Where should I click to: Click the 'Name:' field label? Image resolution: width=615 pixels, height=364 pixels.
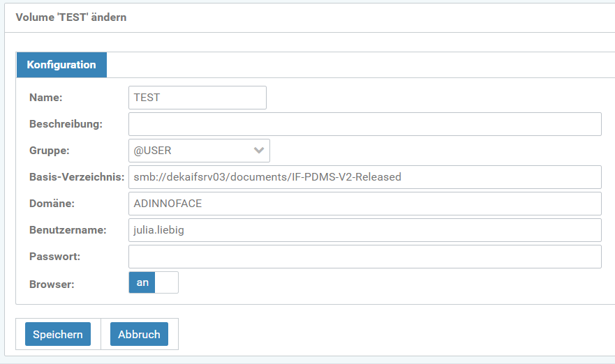[46, 98]
